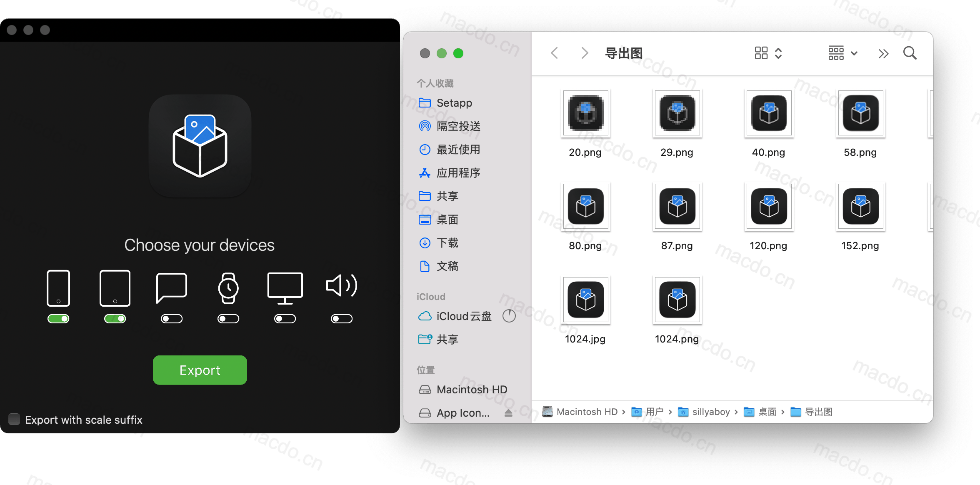
Task: Select the 40.png thumbnail
Action: (x=769, y=113)
